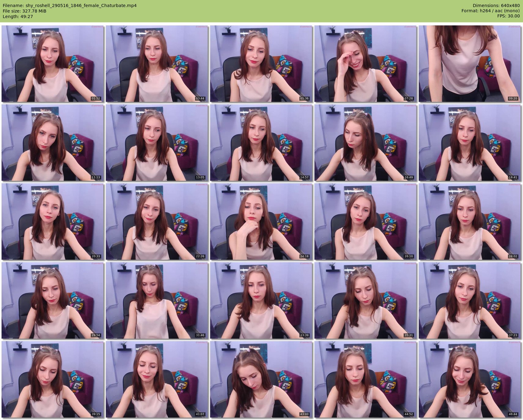523x420 pixels.
Task: Choose the thumbnail marked 44:52
Action: pos(365,379)
